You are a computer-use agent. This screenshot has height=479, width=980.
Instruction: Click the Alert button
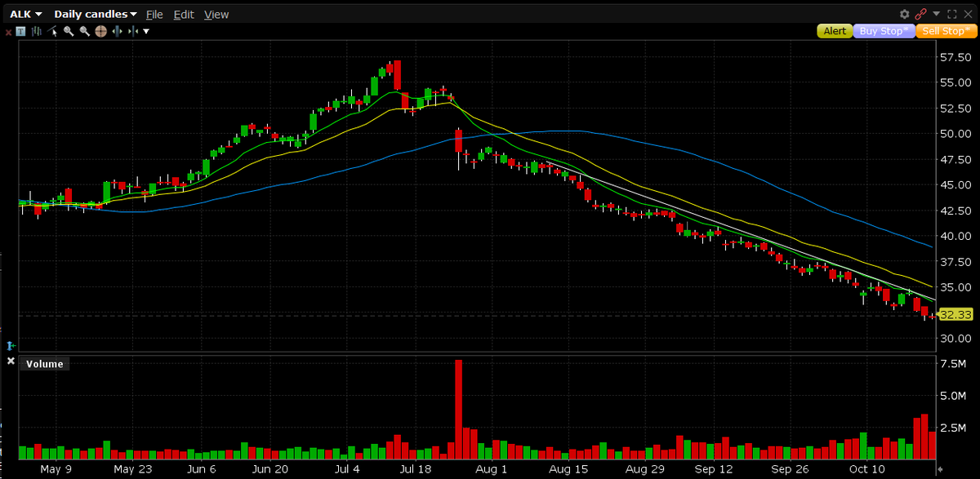[x=835, y=31]
